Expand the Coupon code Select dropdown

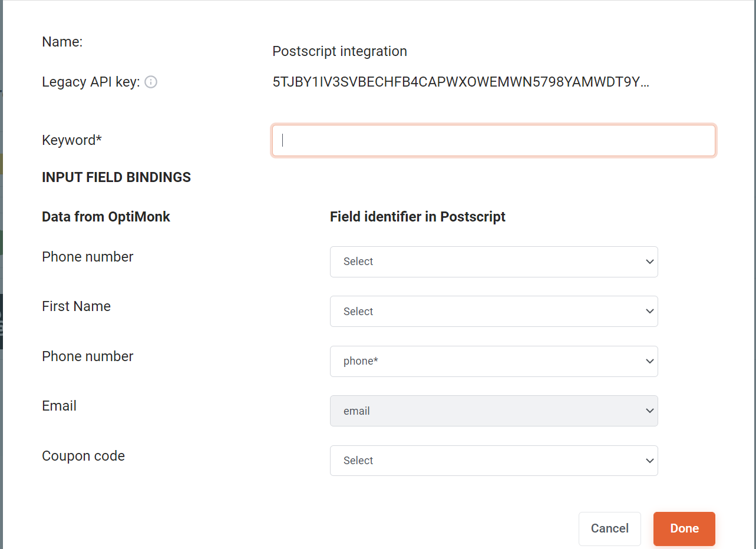494,461
